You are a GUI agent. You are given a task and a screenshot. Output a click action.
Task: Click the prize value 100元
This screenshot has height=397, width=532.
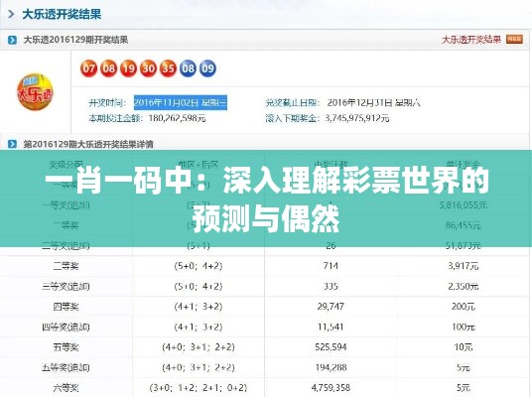464,328
